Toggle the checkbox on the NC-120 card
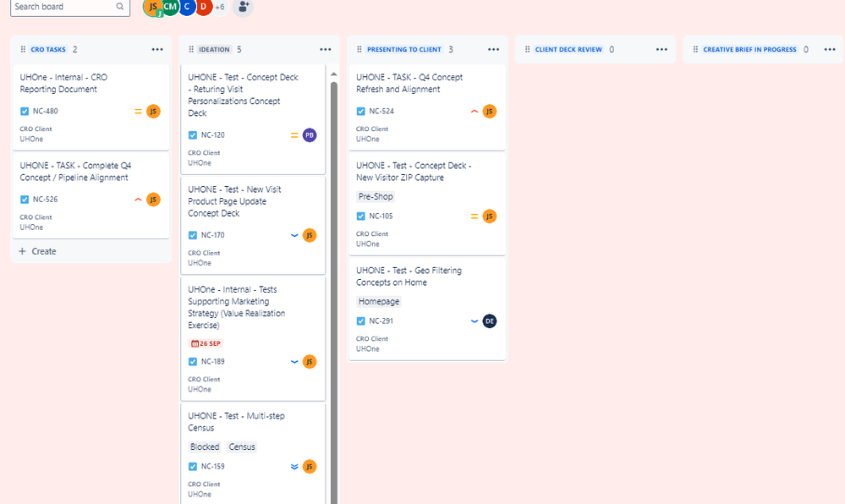 point(192,134)
